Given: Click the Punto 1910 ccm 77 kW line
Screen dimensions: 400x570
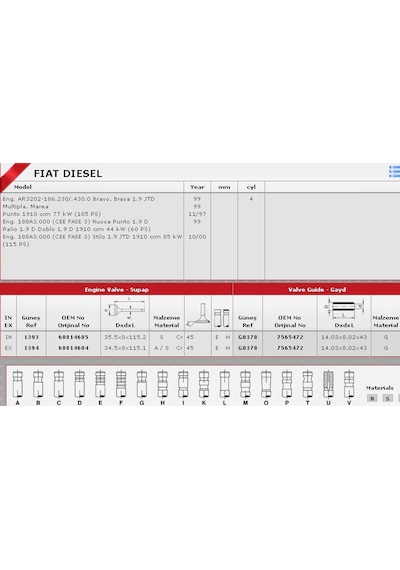Looking at the screenshot, I should (52, 214).
